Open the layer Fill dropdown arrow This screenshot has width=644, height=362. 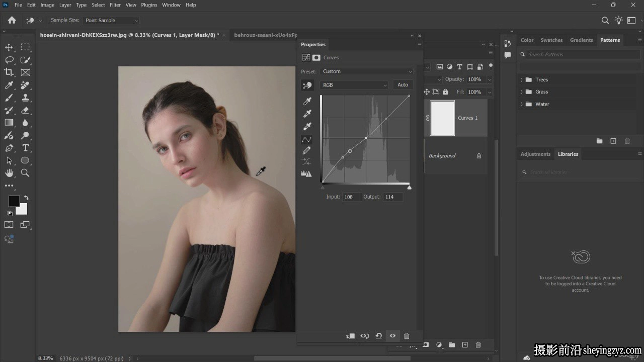pyautogui.click(x=489, y=93)
